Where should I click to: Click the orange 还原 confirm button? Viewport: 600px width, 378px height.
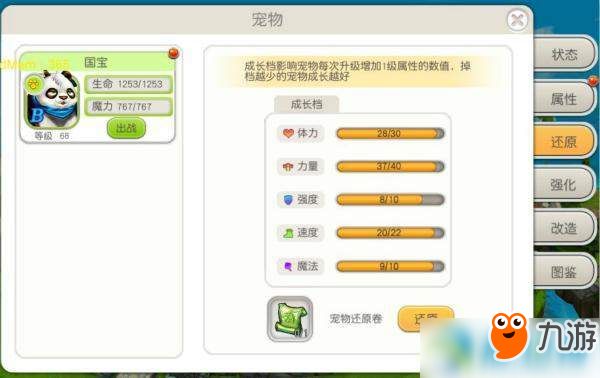[426, 318]
